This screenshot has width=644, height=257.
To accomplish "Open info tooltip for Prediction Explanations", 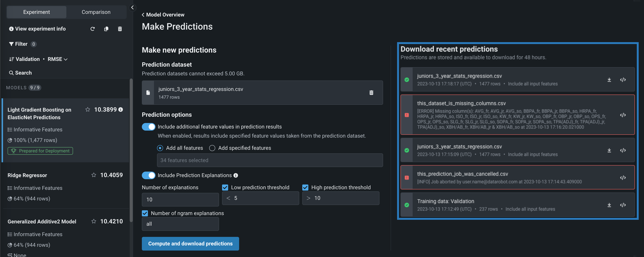I will (x=236, y=175).
